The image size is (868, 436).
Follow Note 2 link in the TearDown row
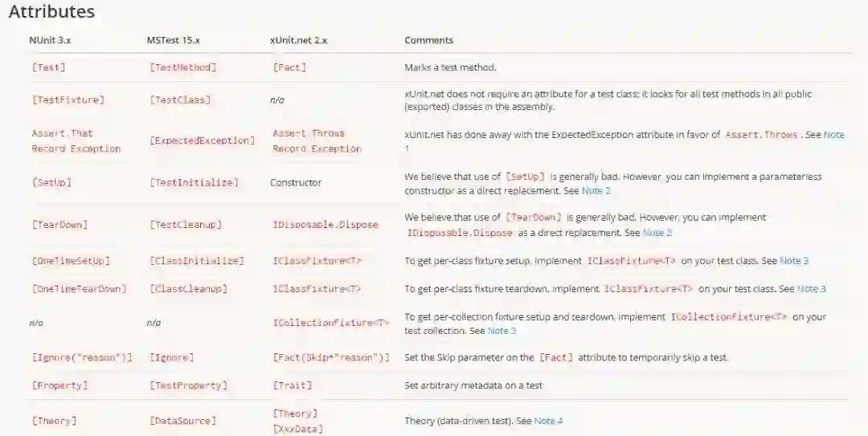point(657,232)
